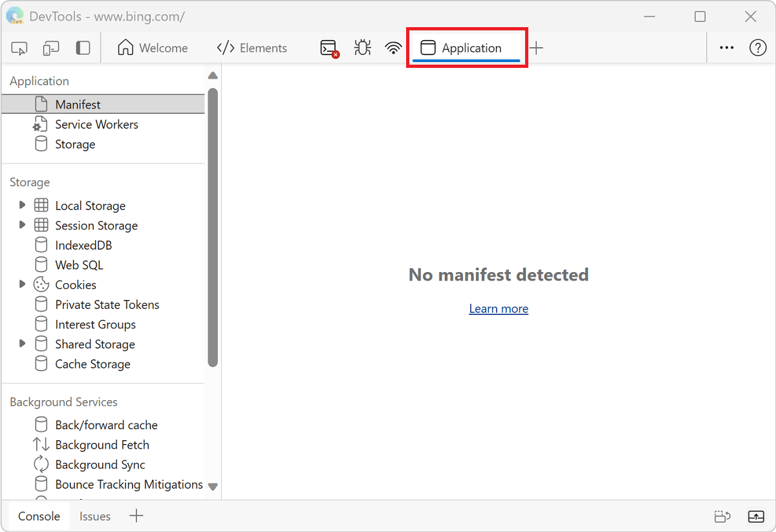Screen dimensions: 776x532
Task: Click the Cookies label
Action: pyautogui.click(x=76, y=284)
